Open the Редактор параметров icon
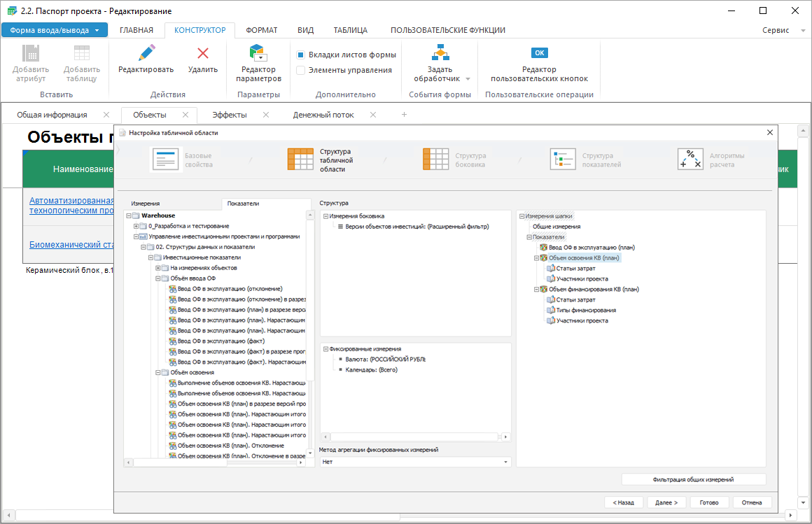The image size is (812, 524). click(258, 52)
